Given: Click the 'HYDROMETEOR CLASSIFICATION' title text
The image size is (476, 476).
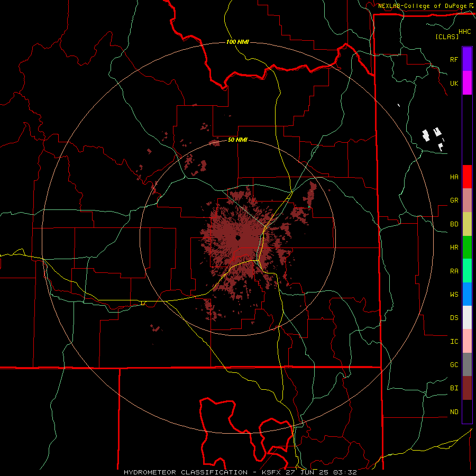Looking at the screenshot, I should pos(186,472).
